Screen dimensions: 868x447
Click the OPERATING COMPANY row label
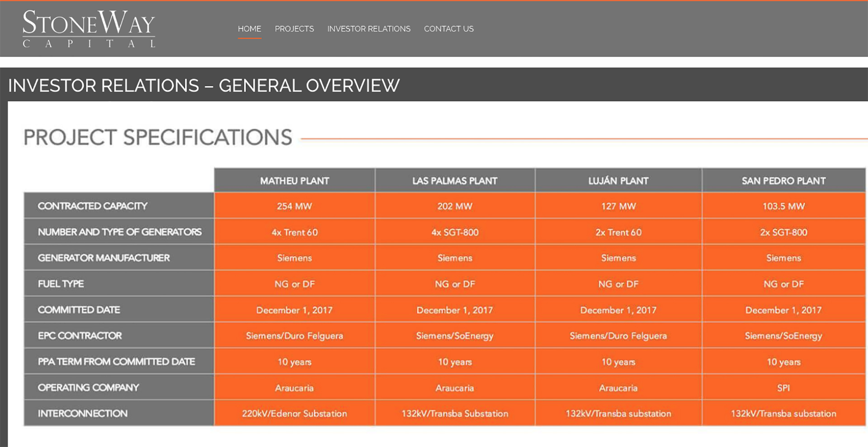point(119,387)
